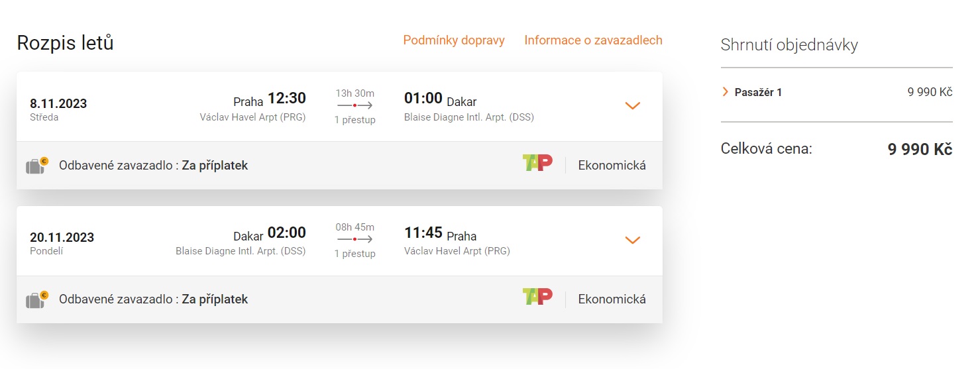Click luggage icon in return flight row

pyautogui.click(x=36, y=299)
